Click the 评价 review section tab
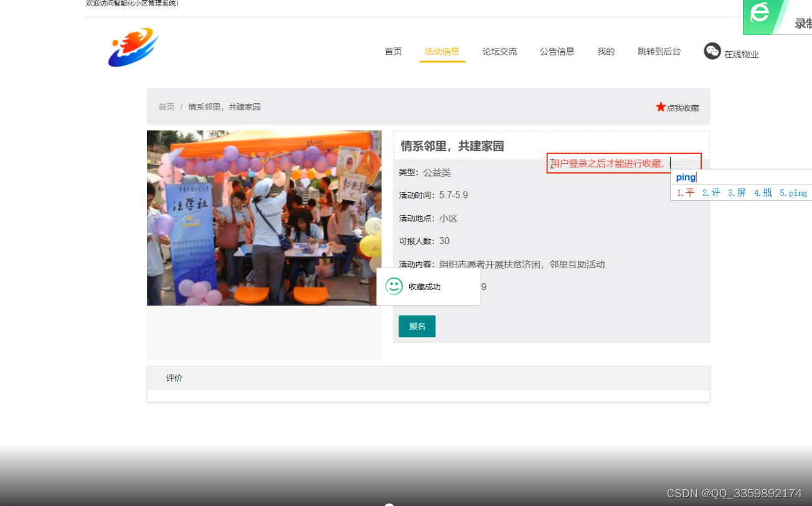Screen dimensions: 812x506 [174, 378]
